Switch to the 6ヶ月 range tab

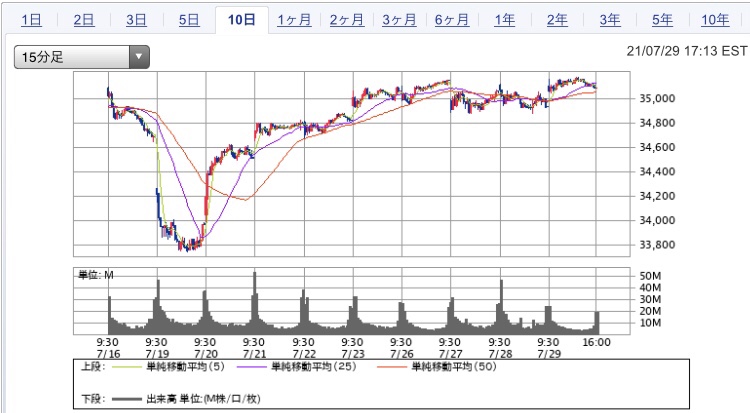click(452, 20)
